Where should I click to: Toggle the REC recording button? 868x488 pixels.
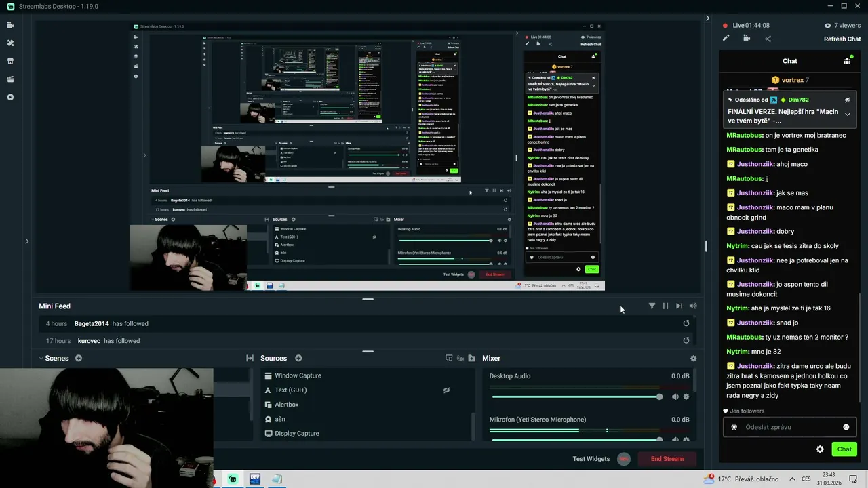(x=624, y=459)
